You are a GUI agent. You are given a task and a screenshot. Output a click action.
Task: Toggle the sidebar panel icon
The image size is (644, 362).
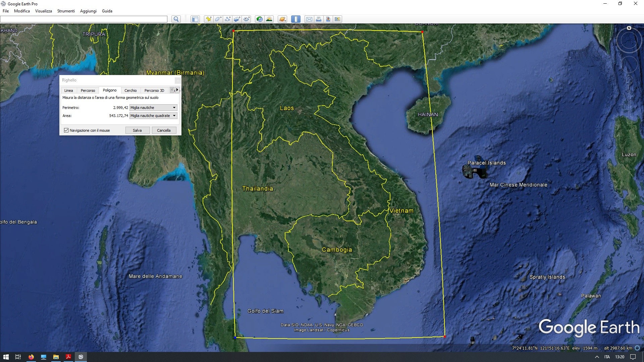click(195, 19)
